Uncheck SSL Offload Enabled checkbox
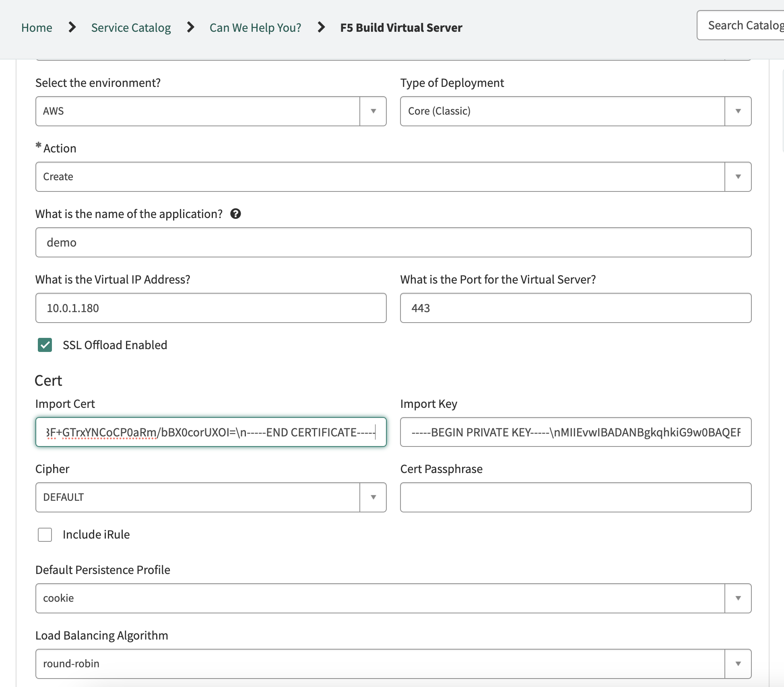This screenshot has width=784, height=687. (45, 345)
